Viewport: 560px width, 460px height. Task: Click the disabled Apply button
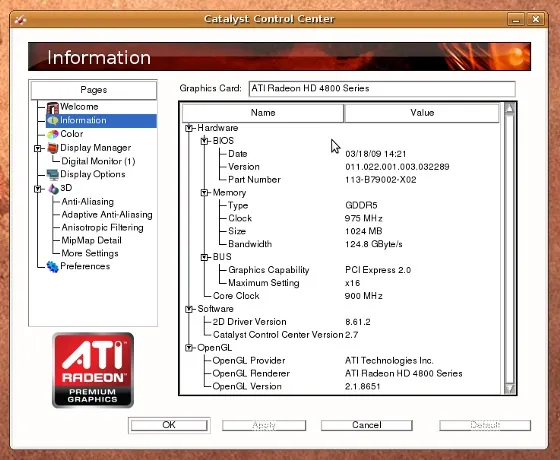(x=264, y=425)
